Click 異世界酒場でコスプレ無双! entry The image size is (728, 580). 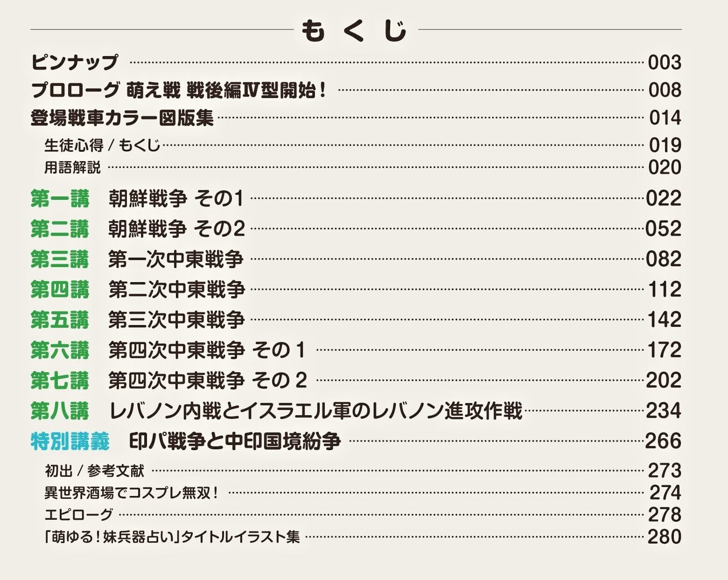tap(131, 493)
